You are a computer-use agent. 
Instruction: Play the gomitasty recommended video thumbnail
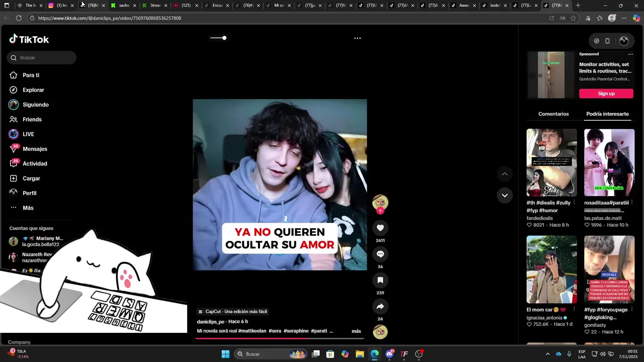click(x=609, y=269)
